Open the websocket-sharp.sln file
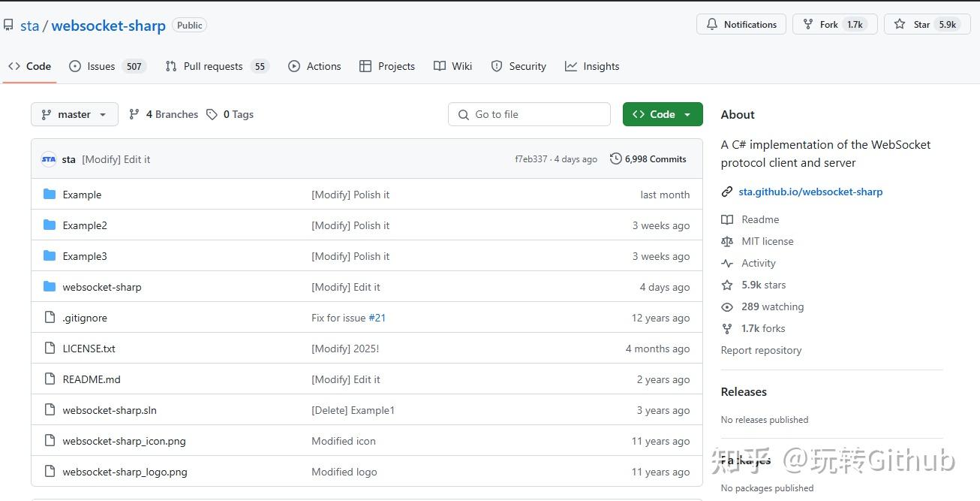The height and width of the screenshot is (501, 980). point(110,410)
